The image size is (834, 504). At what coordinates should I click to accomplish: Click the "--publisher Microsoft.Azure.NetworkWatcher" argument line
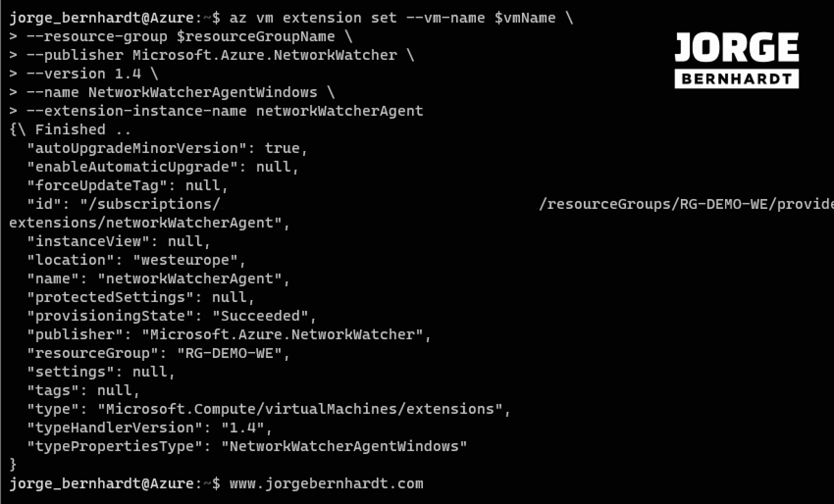[211, 55]
